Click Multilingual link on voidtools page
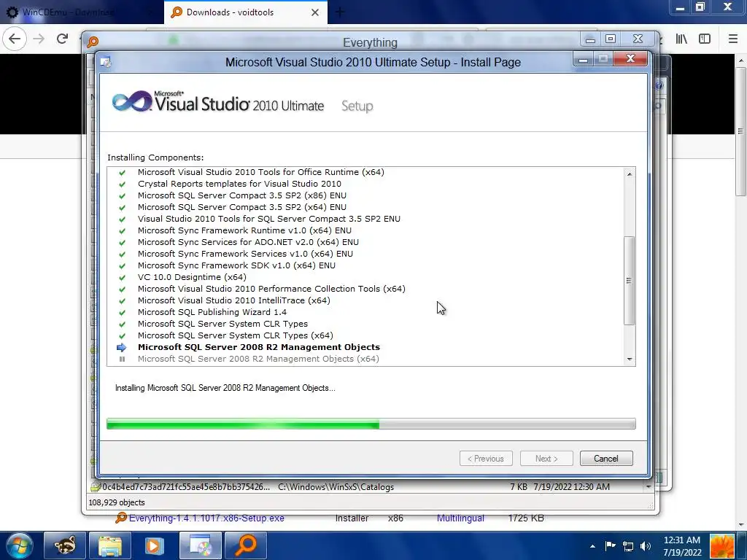 point(460,518)
